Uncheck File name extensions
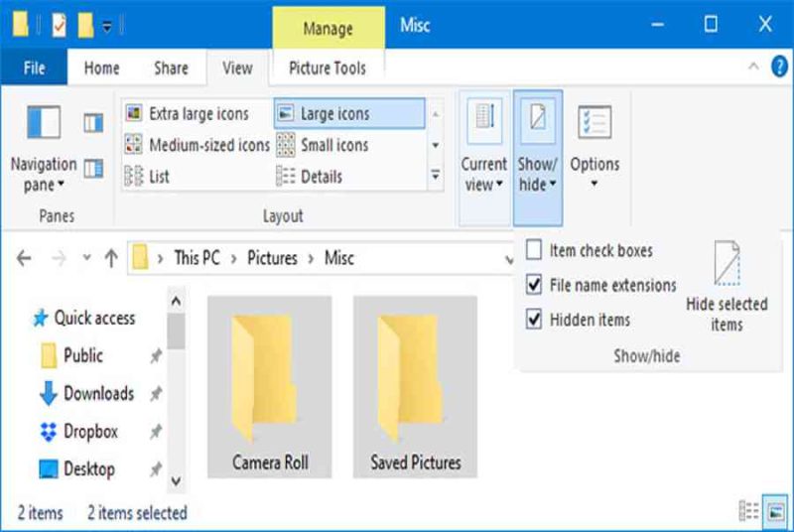The image size is (794, 532). point(534,285)
